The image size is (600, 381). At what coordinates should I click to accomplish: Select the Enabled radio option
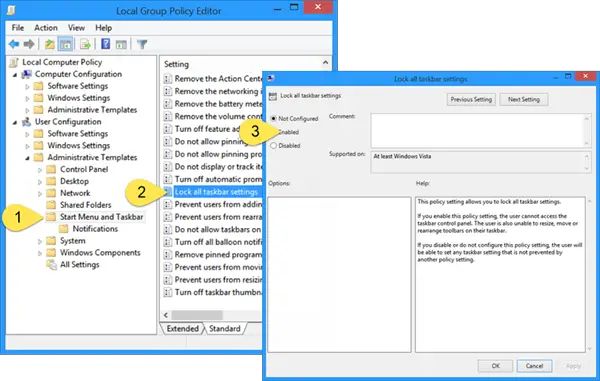point(288,132)
